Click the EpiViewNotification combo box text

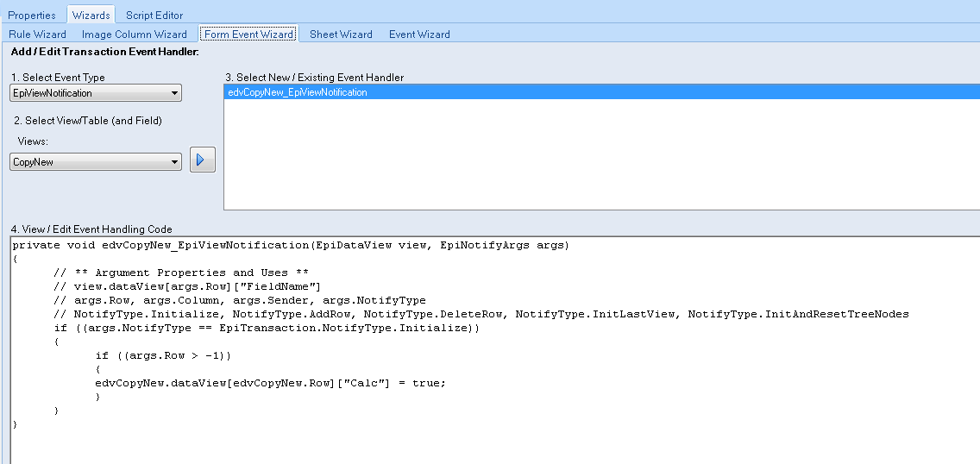(53, 93)
